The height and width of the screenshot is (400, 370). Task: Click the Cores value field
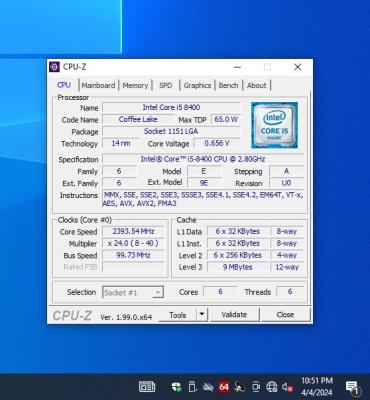pos(220,292)
